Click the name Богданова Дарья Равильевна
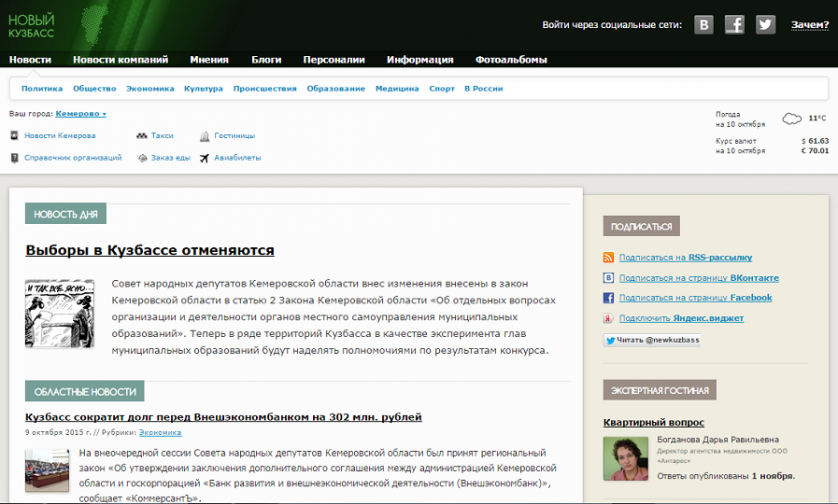The image size is (838, 504). [x=718, y=439]
